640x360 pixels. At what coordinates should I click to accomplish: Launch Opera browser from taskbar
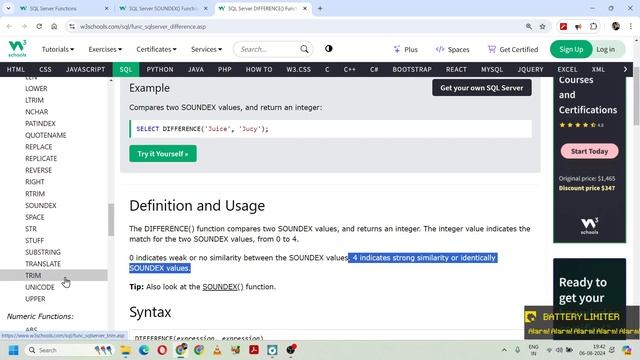click(162, 350)
